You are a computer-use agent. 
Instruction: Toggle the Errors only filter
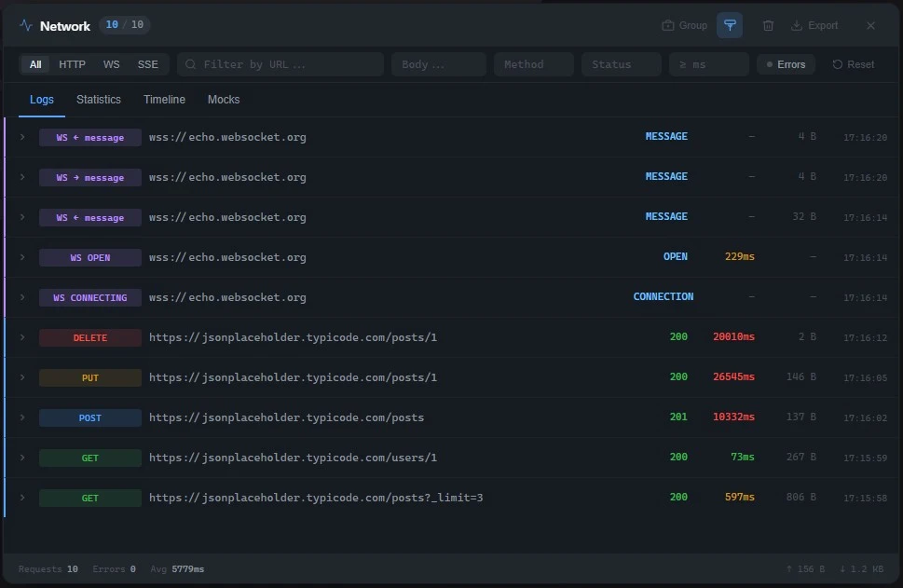pyautogui.click(x=786, y=64)
